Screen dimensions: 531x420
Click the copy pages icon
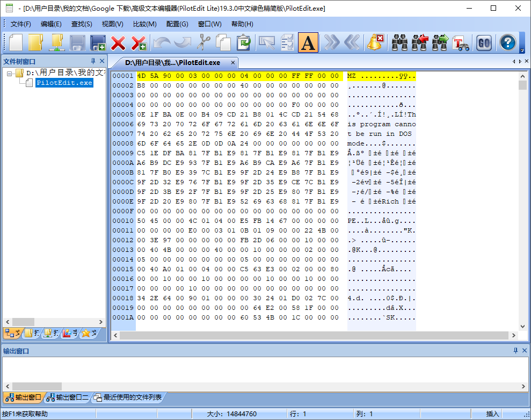tap(223, 42)
